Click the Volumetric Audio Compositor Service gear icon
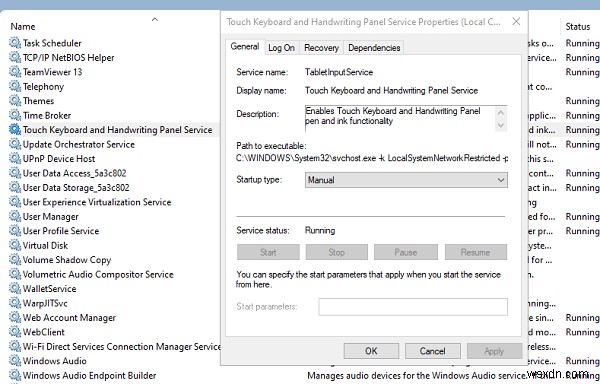This screenshot has height=384, width=600. click(x=15, y=274)
